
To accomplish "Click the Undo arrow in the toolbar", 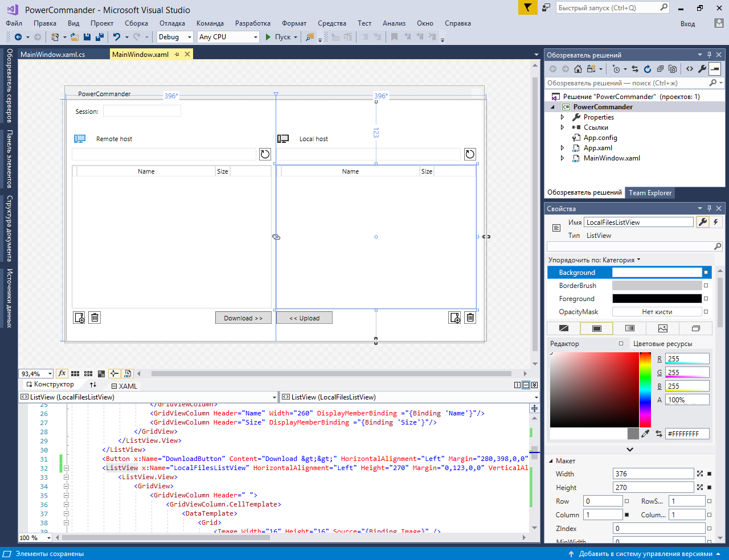I will tap(117, 37).
